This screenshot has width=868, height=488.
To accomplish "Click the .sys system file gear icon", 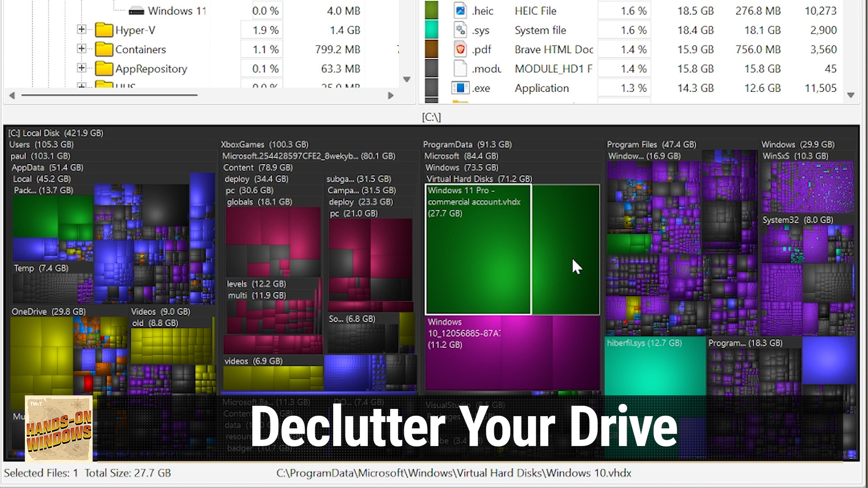I will click(460, 30).
